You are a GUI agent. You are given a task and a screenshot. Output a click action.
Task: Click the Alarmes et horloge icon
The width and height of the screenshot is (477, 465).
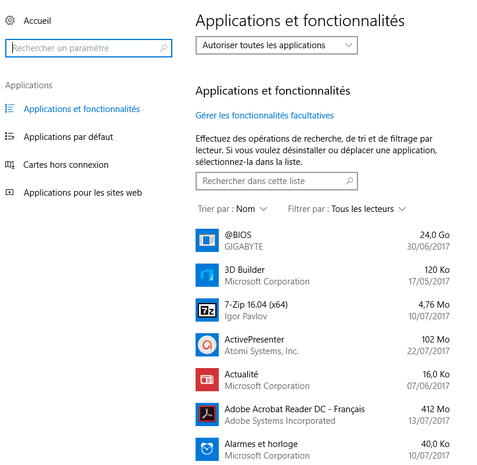pos(207,449)
